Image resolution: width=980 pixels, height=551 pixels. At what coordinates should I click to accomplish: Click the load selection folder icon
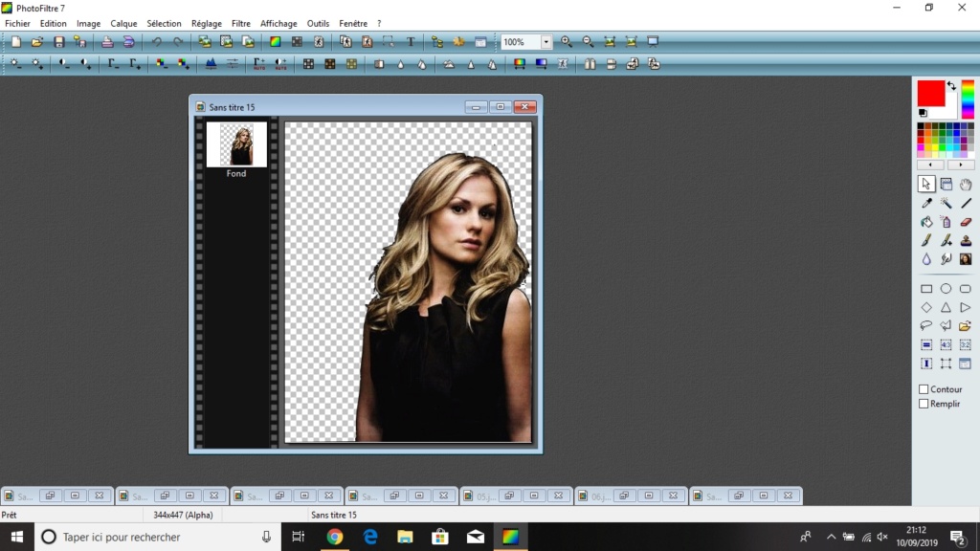[966, 325]
